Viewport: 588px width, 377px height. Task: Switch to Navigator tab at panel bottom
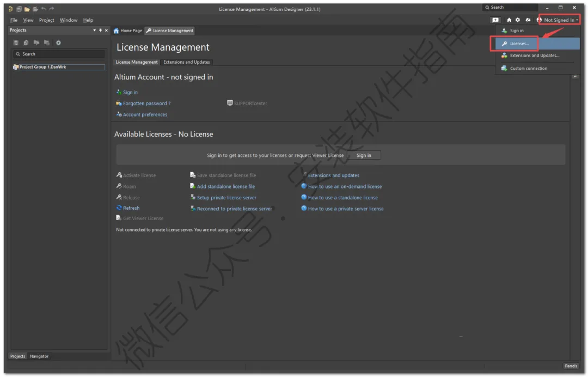pyautogui.click(x=39, y=357)
